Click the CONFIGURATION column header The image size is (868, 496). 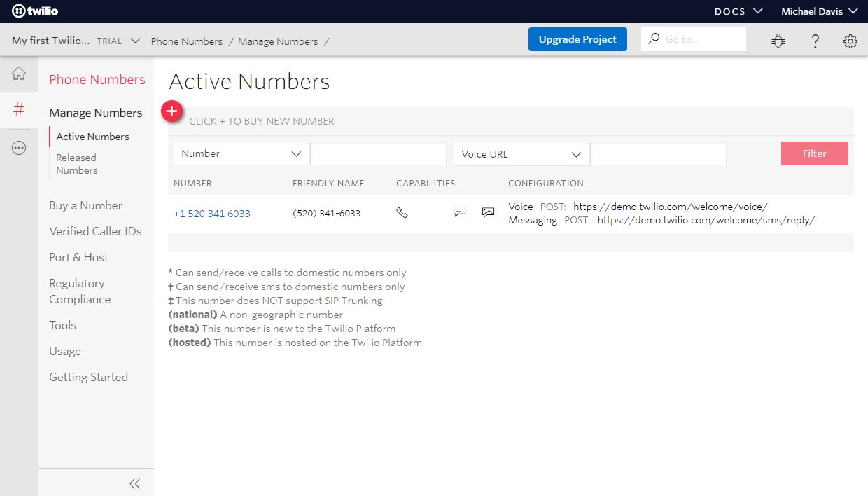coord(546,184)
